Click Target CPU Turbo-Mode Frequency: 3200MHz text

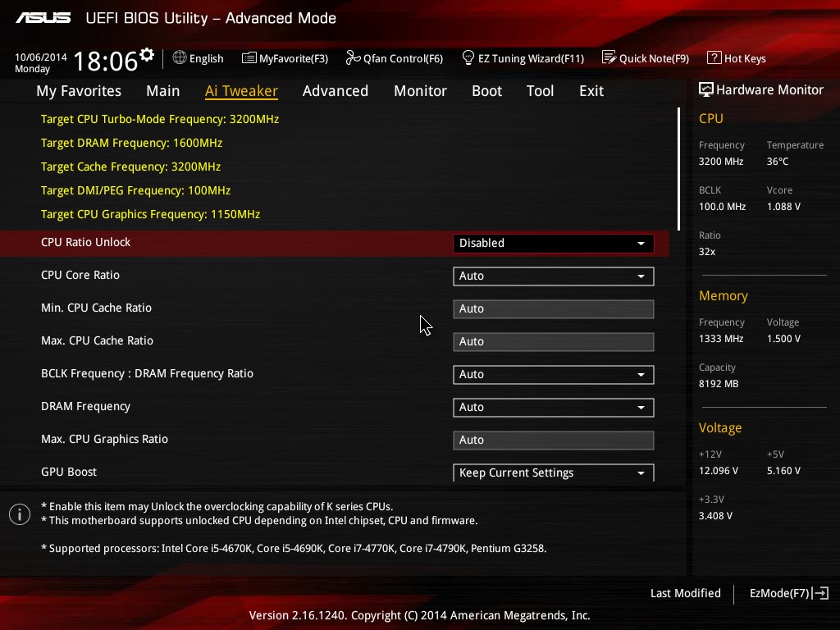[160, 119]
